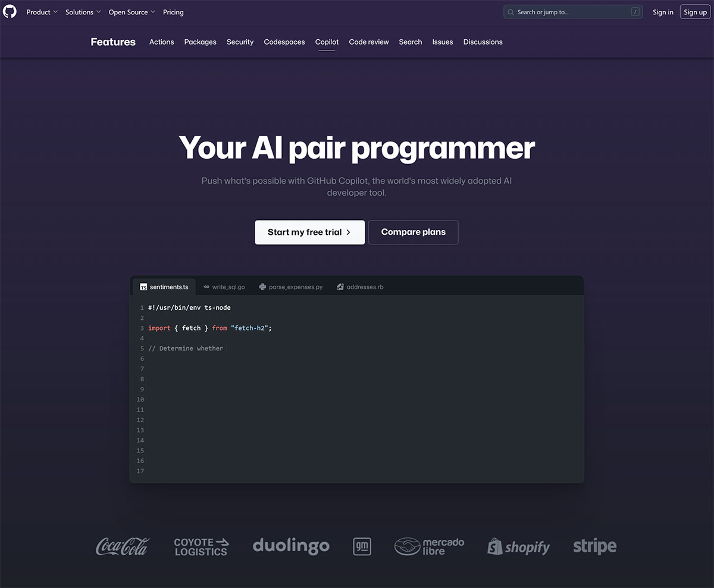Focus the Search or jump to field
Image resolution: width=714 pixels, height=588 pixels.
click(573, 12)
